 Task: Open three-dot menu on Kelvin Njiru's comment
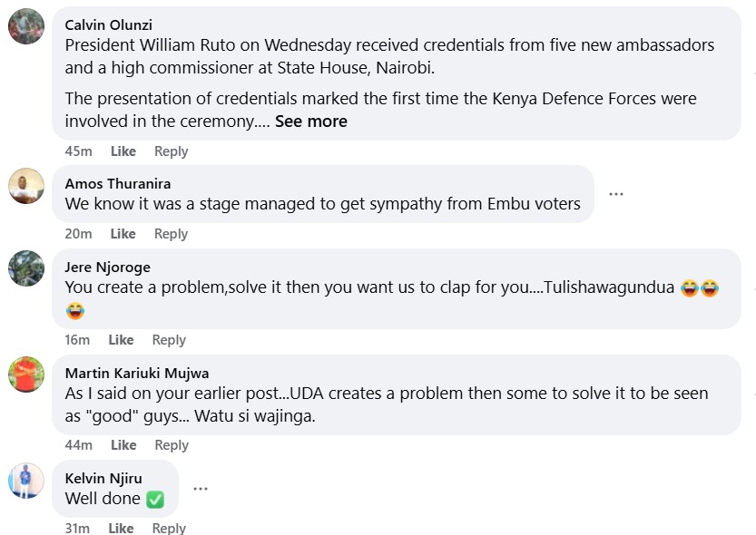click(201, 488)
